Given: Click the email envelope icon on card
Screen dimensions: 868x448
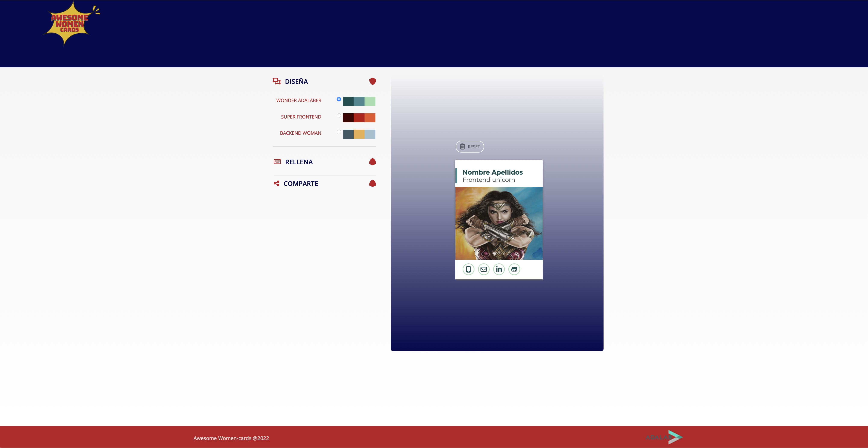Looking at the screenshot, I should click(484, 269).
